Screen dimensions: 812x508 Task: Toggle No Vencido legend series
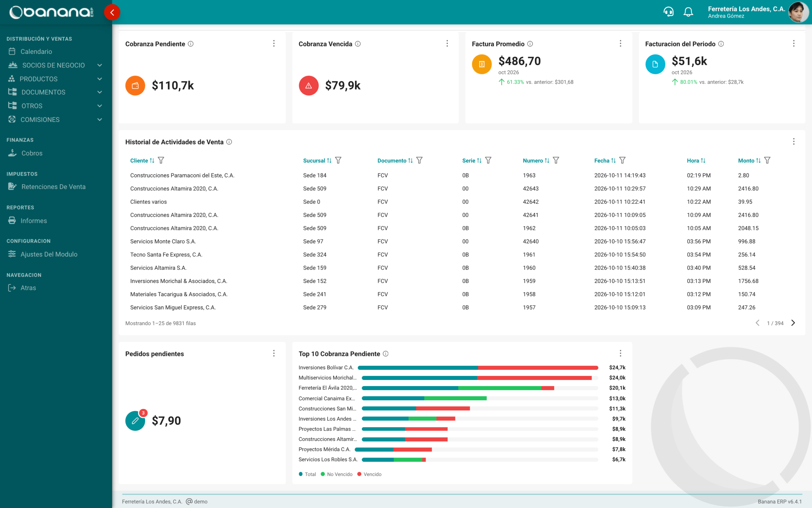pos(337,474)
